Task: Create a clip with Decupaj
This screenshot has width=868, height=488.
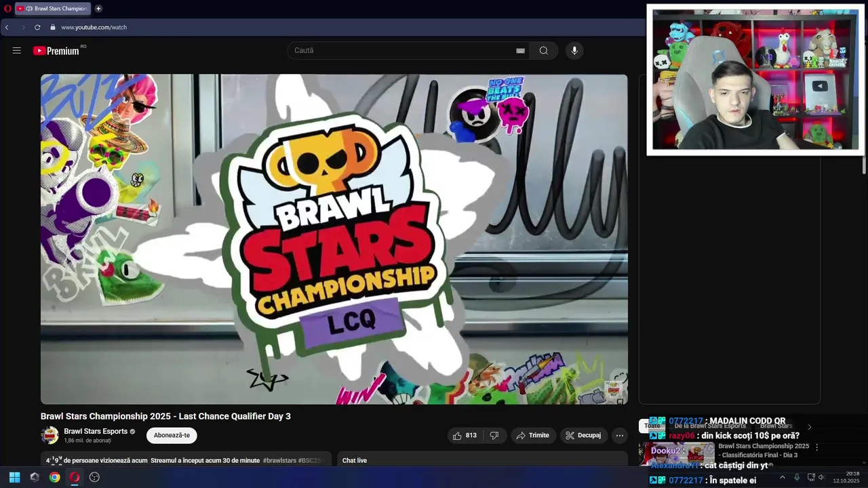Action: [x=584, y=435]
